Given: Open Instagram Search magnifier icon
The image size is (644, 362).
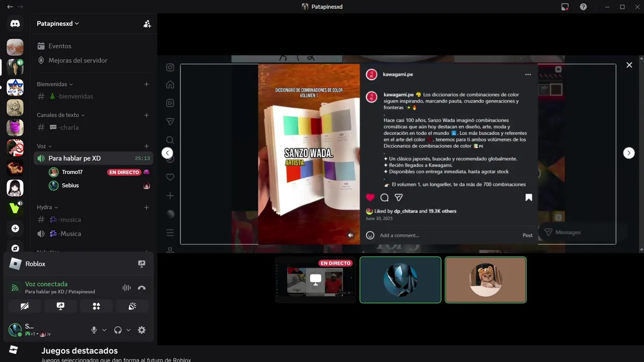Looking at the screenshot, I should pyautogui.click(x=170, y=140).
